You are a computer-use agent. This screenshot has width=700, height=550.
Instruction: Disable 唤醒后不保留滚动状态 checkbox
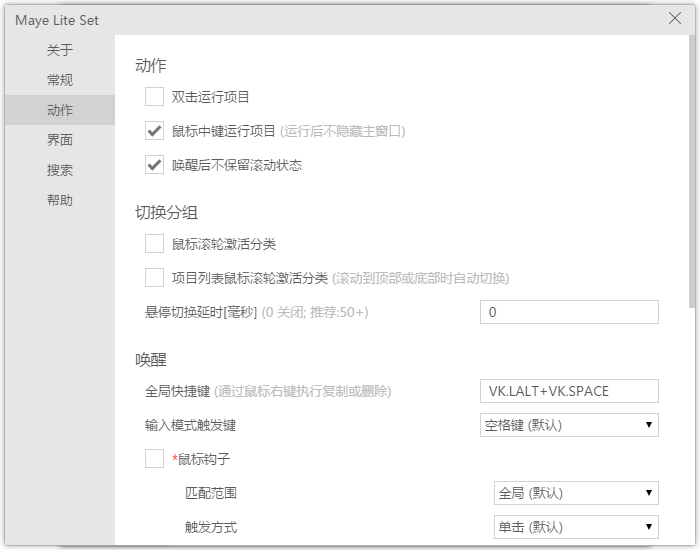pyautogui.click(x=154, y=165)
